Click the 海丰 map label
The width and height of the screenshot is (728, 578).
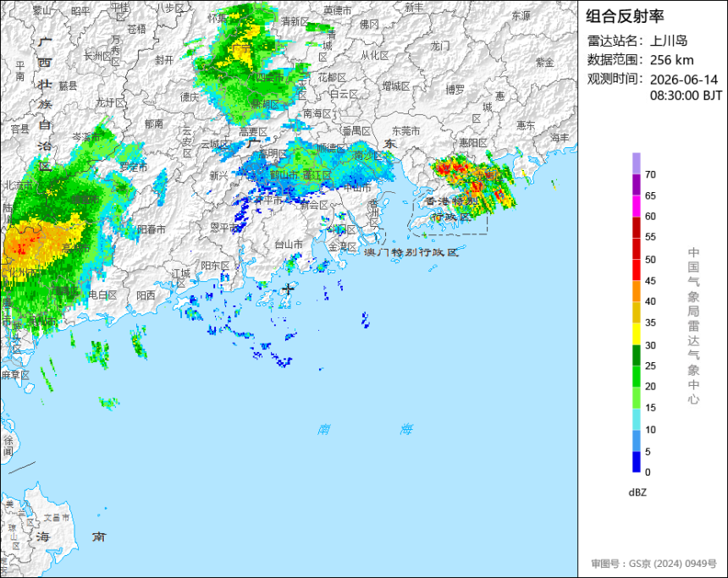pyautogui.click(x=560, y=137)
